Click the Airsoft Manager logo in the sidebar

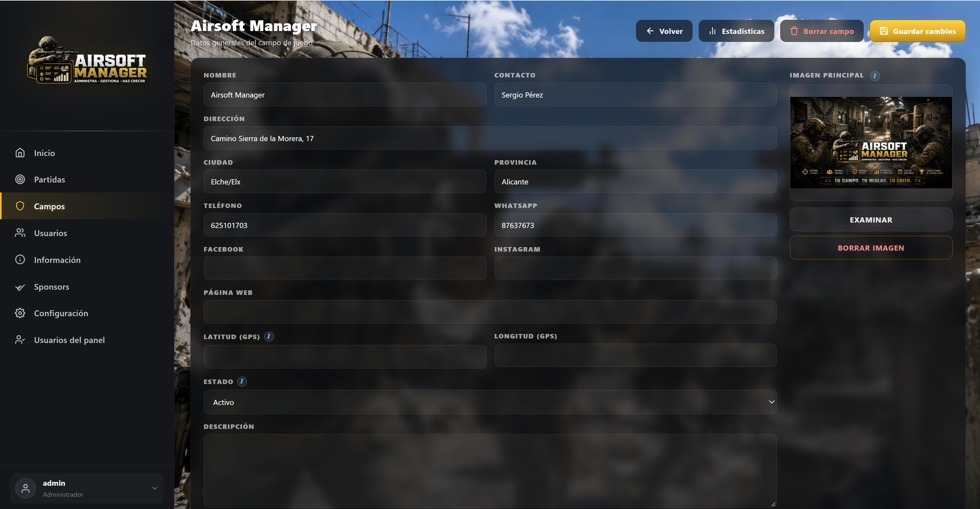click(87, 60)
